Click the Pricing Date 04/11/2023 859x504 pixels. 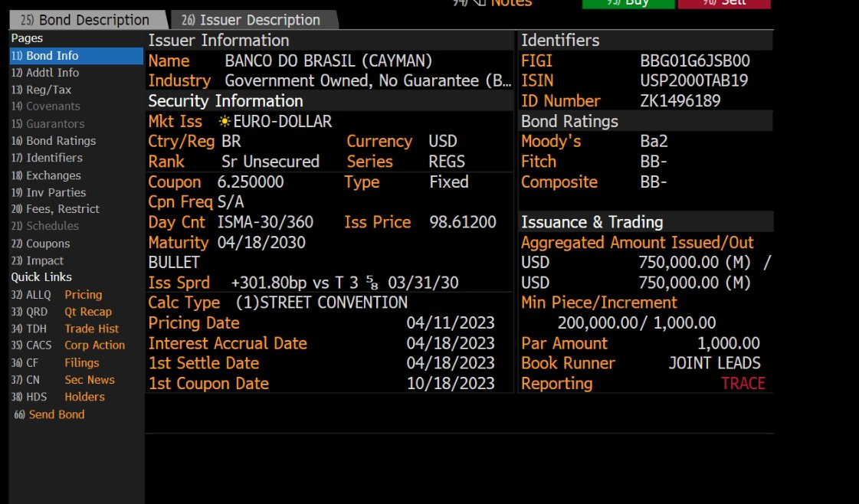point(451,323)
